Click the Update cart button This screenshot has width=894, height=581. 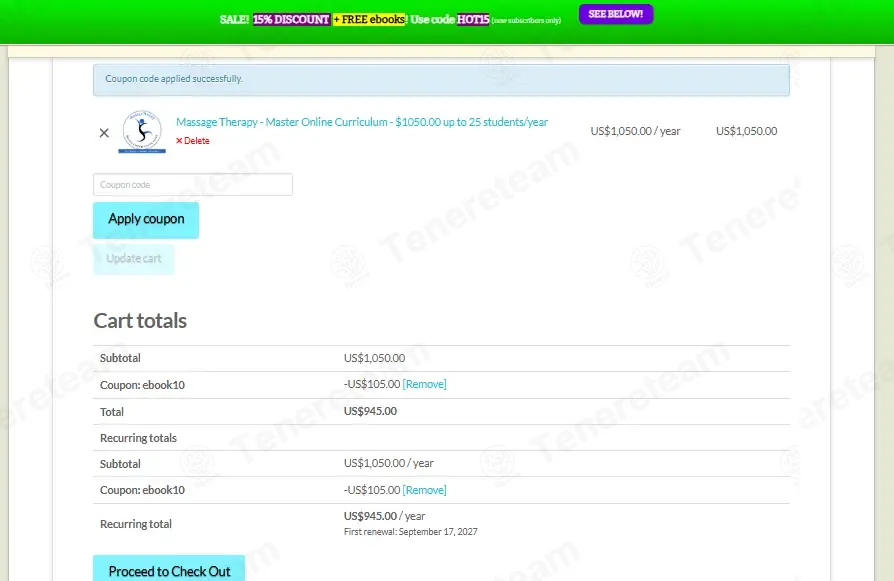pos(134,259)
